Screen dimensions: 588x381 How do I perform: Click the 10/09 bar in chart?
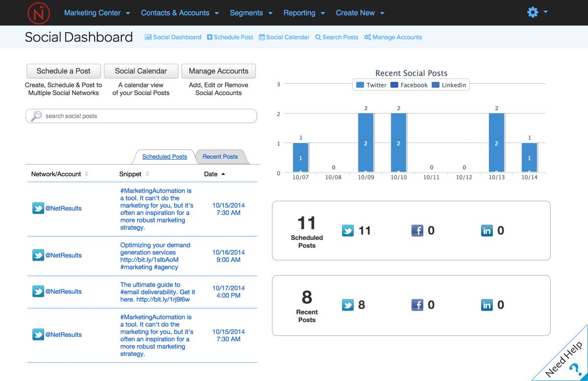(x=366, y=143)
